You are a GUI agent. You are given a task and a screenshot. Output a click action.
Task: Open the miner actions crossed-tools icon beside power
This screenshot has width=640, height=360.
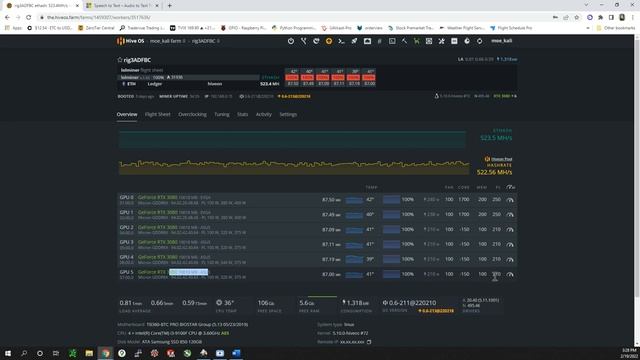(x=304, y=41)
